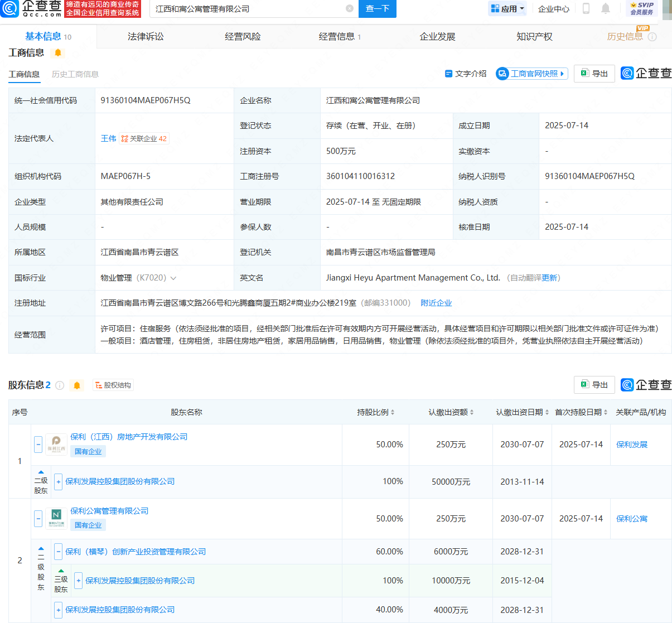Collapse 保利（横琴）创新产业投资管理有限公司 row
The width and height of the screenshot is (672, 623).
tap(58, 552)
